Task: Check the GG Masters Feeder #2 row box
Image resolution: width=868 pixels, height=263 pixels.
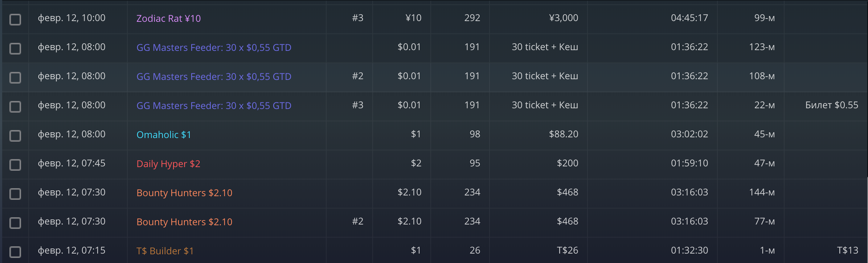Action: pos(15,77)
